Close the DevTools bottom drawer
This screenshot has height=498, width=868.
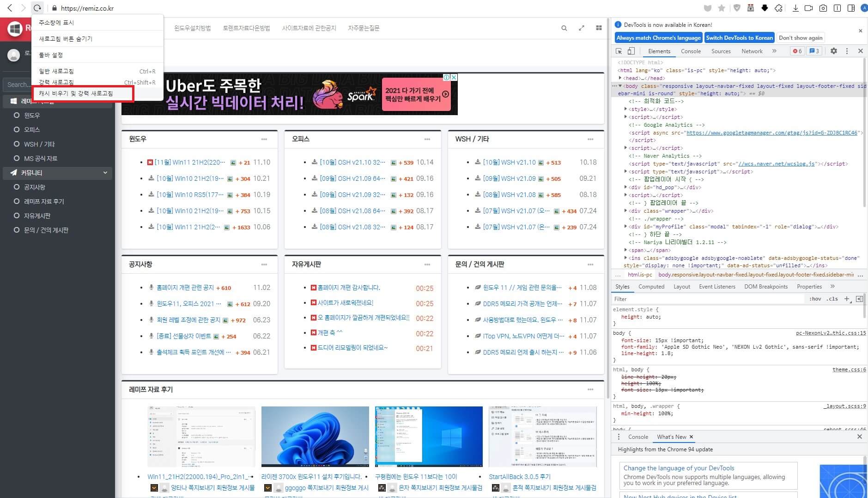point(859,437)
